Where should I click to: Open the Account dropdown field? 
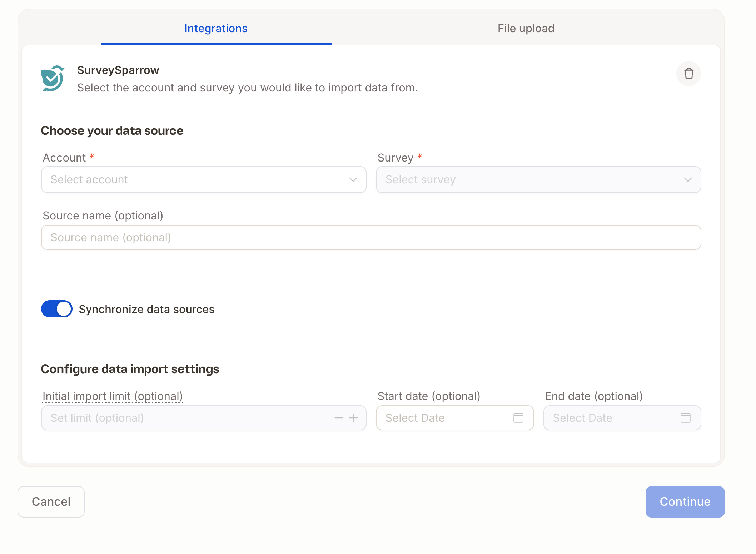click(204, 179)
